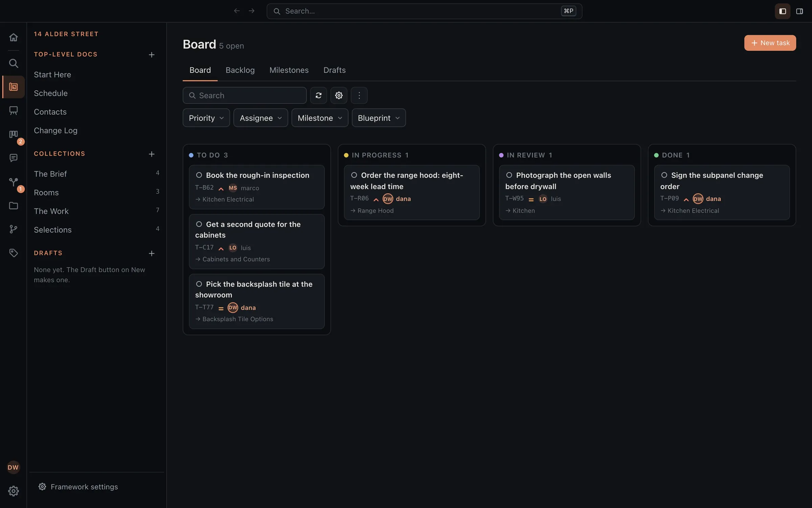Open the presentation board icon in left rail

point(13,110)
